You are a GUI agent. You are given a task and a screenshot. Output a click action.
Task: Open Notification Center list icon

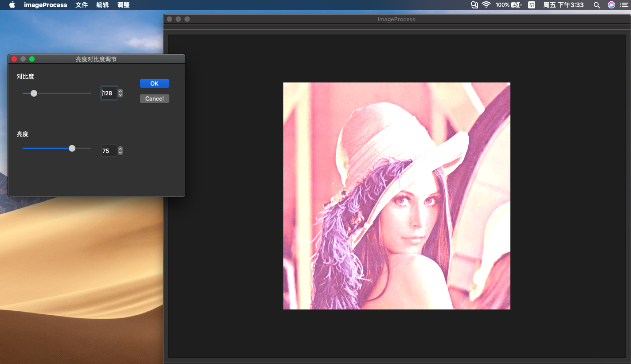[624, 5]
